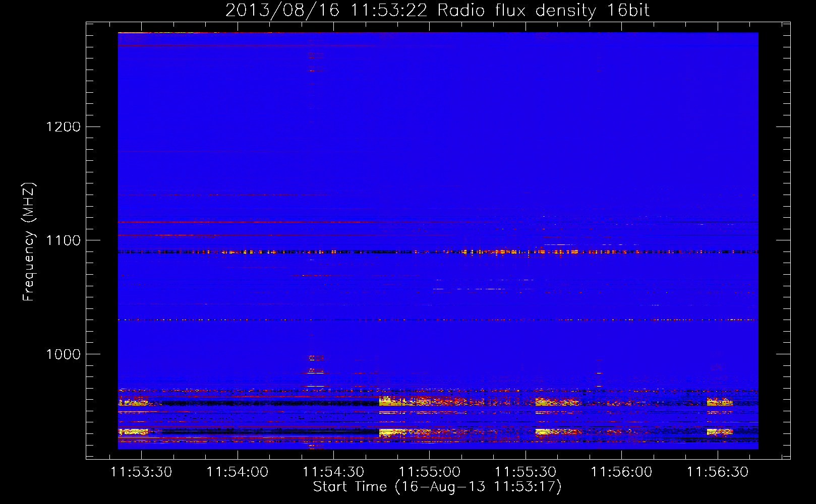The image size is (816, 504).
Task: Click the "1200" frequency tick label
Action: pyautogui.click(x=63, y=127)
